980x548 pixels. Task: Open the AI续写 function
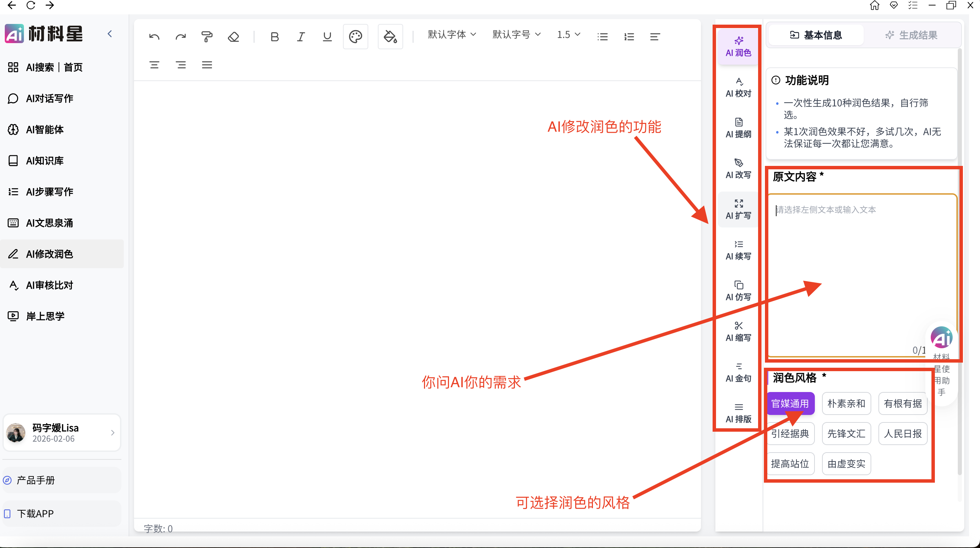pos(738,250)
